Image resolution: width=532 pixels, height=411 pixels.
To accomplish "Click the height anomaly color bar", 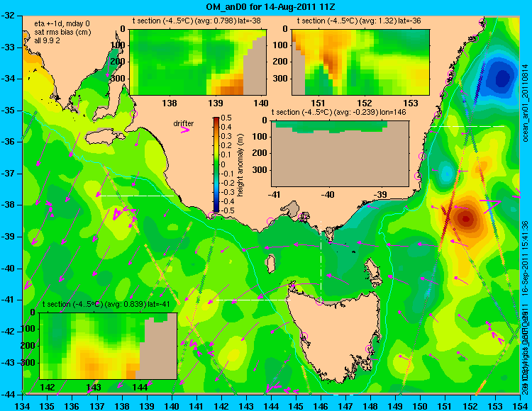I will click(x=216, y=164).
